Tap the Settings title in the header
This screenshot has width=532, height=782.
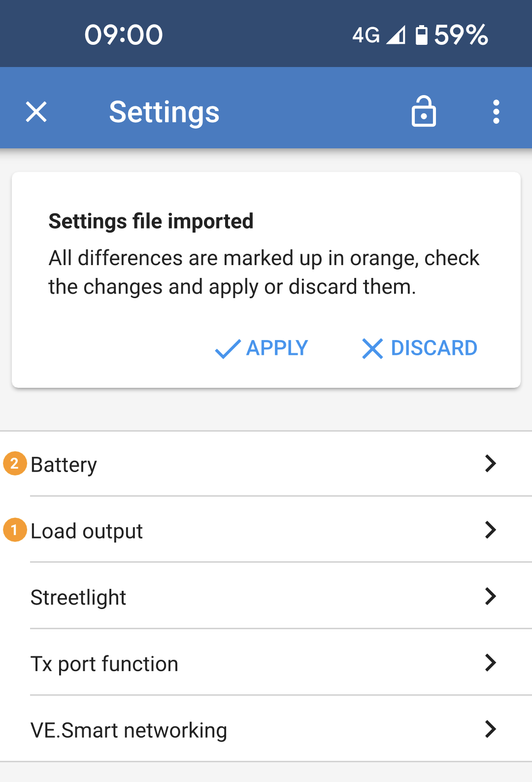[164, 111]
